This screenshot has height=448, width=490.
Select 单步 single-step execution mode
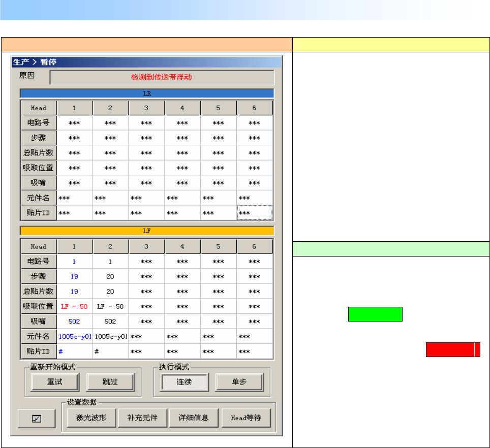point(240,382)
